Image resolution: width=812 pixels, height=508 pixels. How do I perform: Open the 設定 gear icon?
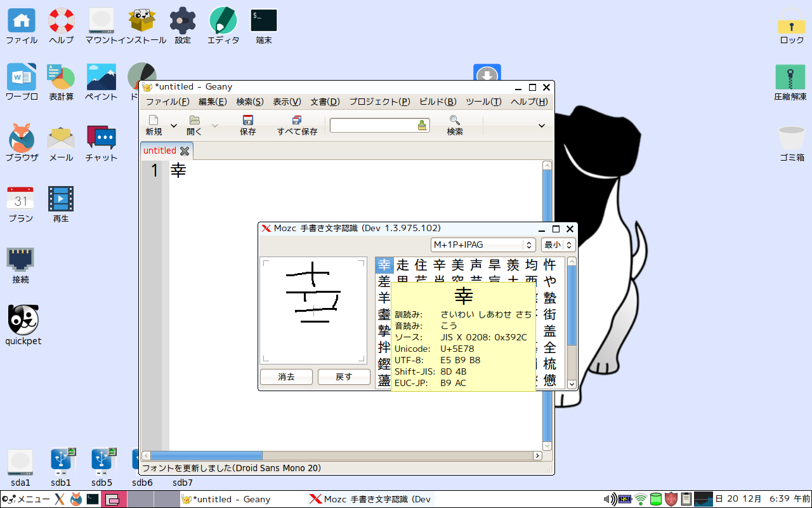click(x=183, y=20)
